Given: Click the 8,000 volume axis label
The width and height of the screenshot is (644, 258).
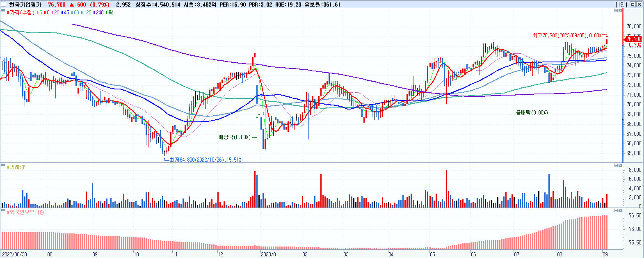Looking at the screenshot, I should (635, 170).
